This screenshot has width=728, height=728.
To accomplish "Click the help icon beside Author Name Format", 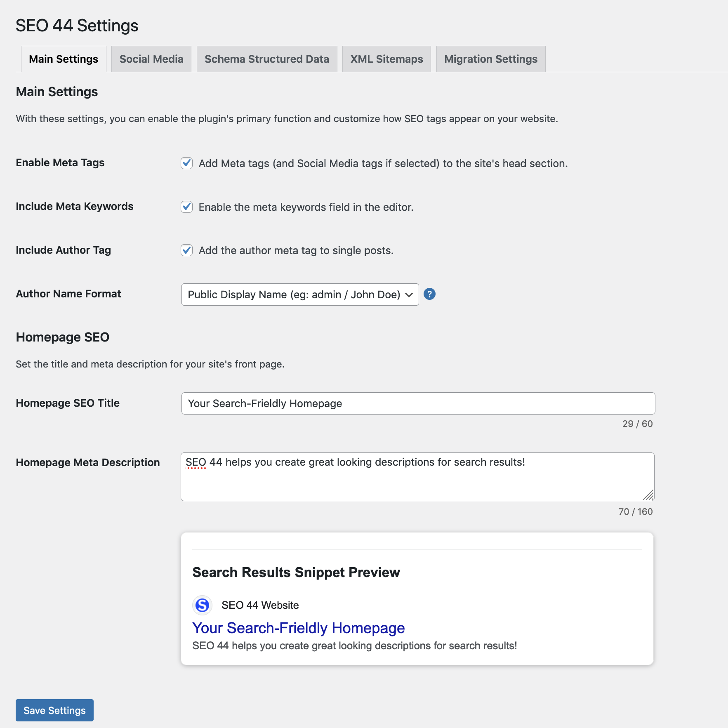I will [x=430, y=294].
